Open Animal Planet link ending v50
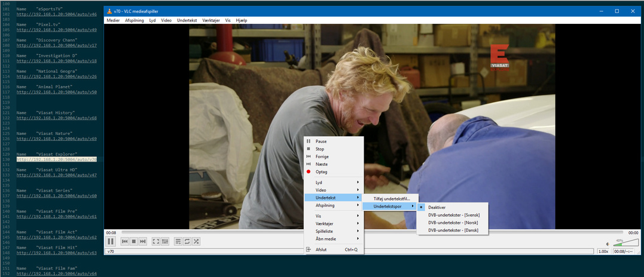The width and height of the screenshot is (644, 277). [x=57, y=92]
